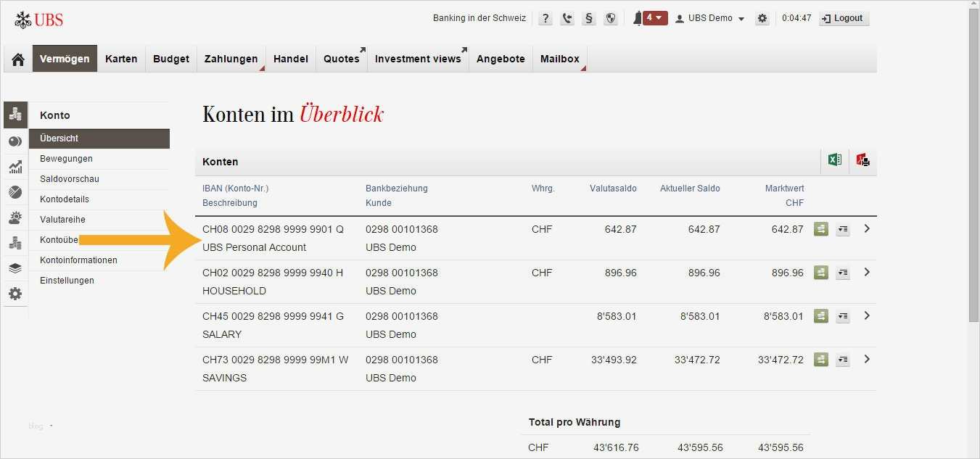Open actions menu for HOUSEHOLD row
The image size is (980, 459).
point(842,273)
